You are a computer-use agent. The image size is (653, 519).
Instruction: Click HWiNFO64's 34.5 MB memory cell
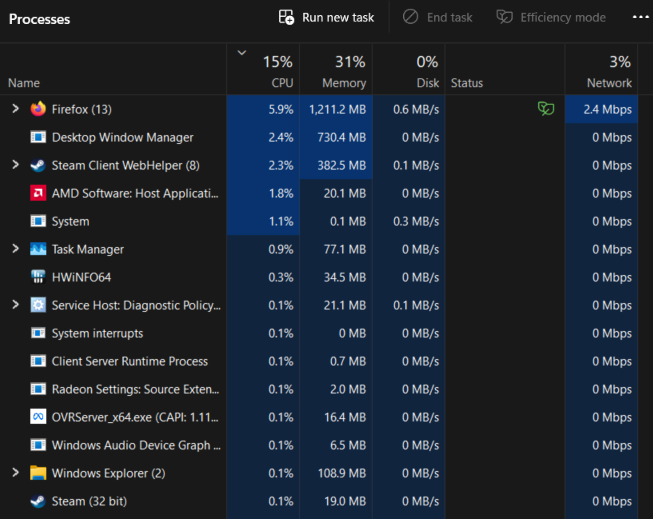pos(336,277)
